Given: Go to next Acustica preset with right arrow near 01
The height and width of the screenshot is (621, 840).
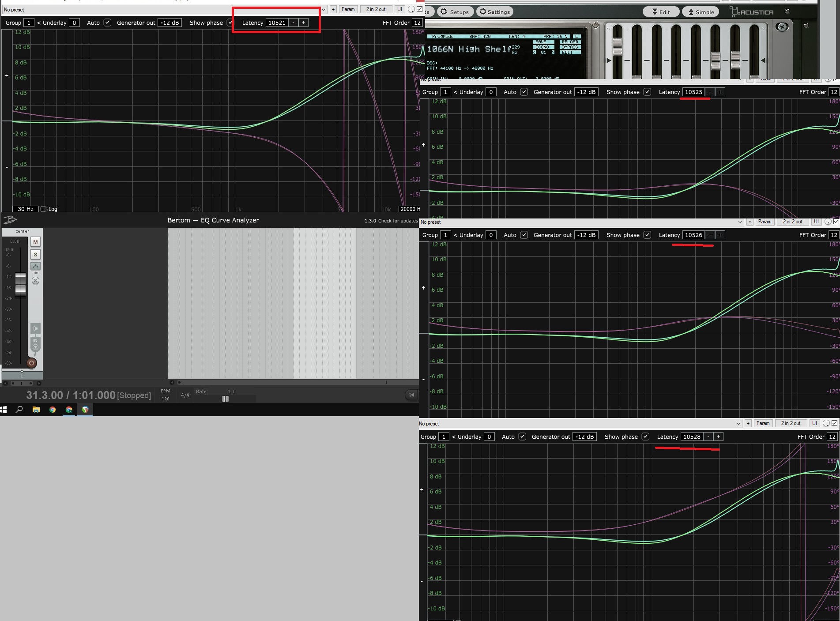Looking at the screenshot, I should 553,53.
